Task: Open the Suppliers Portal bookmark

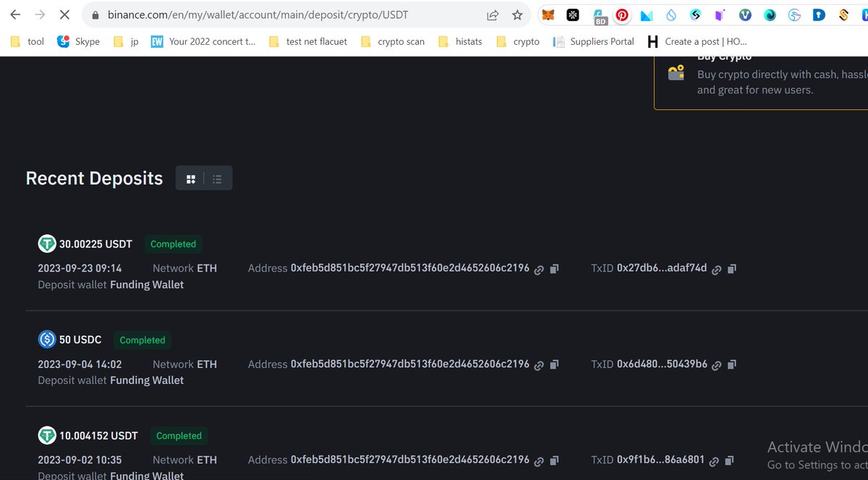Action: click(594, 41)
